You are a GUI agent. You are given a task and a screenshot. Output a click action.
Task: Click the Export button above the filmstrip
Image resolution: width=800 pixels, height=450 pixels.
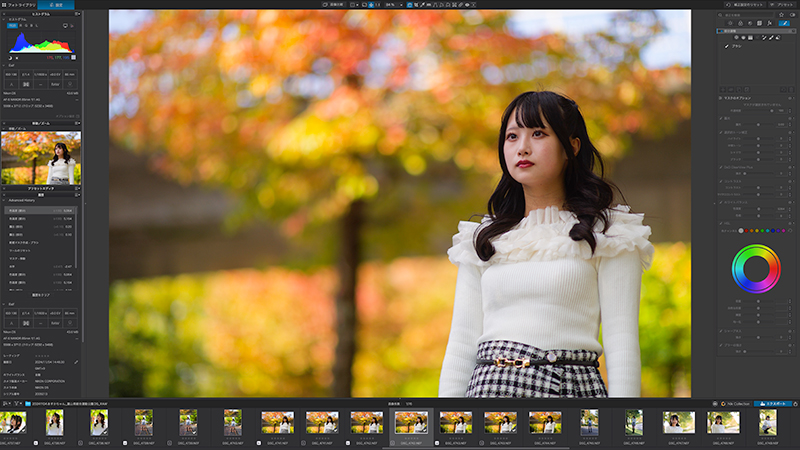pos(772,404)
